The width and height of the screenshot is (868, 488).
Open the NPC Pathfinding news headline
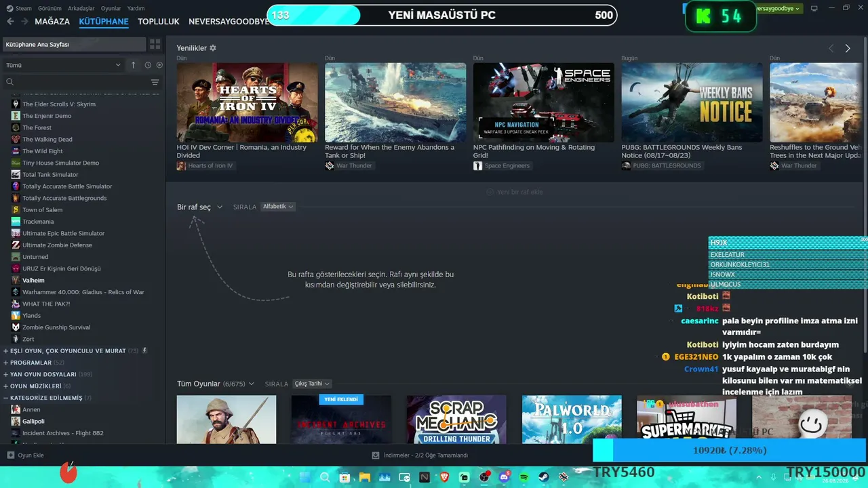coord(534,151)
